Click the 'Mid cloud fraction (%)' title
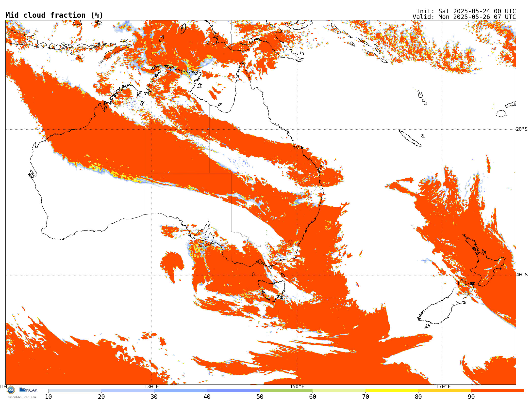Viewport: 532px width, 400px height. pos(54,15)
